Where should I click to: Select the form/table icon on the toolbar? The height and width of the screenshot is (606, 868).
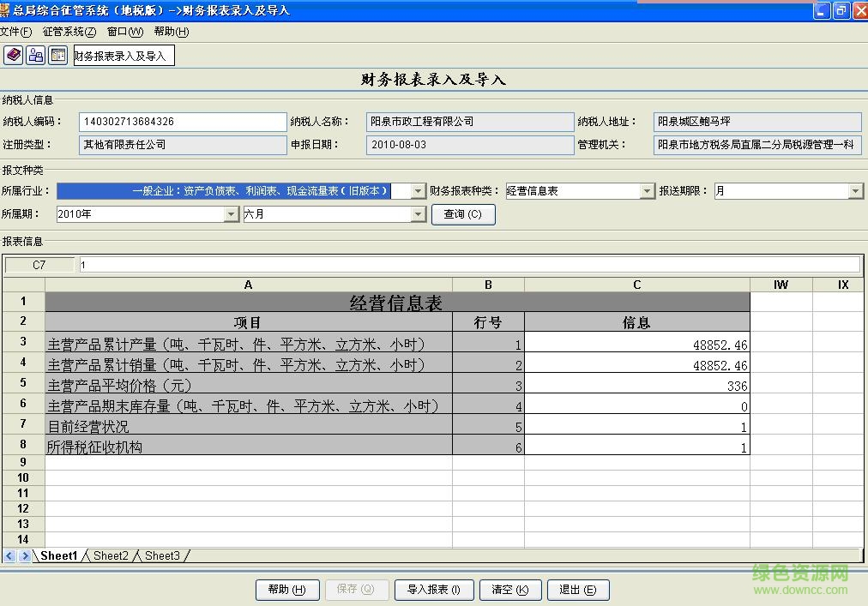click(x=57, y=54)
